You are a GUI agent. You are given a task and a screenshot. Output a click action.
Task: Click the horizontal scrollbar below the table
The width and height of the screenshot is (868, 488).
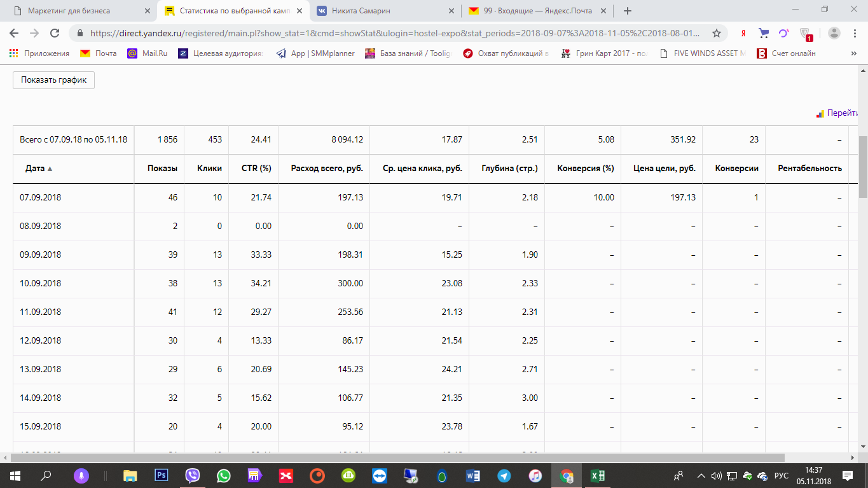coord(394,457)
